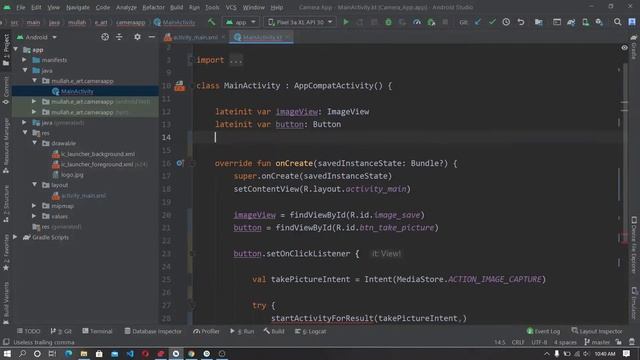Select ic_launcher_background.xml file

pos(98,154)
